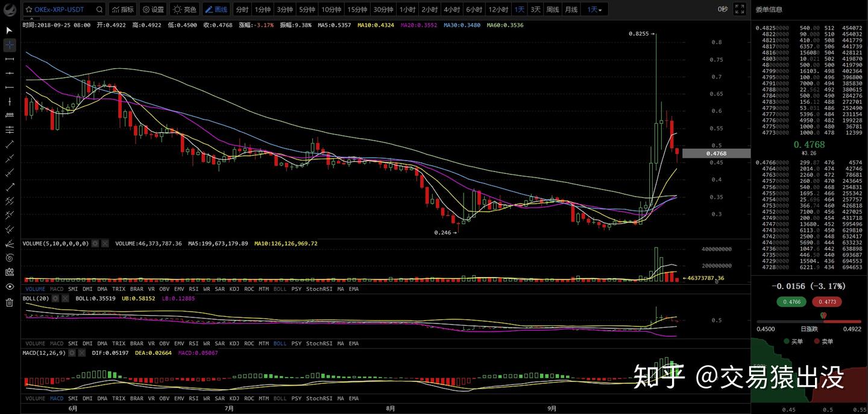Change BOLL panel to SAR indicator

(x=220, y=343)
